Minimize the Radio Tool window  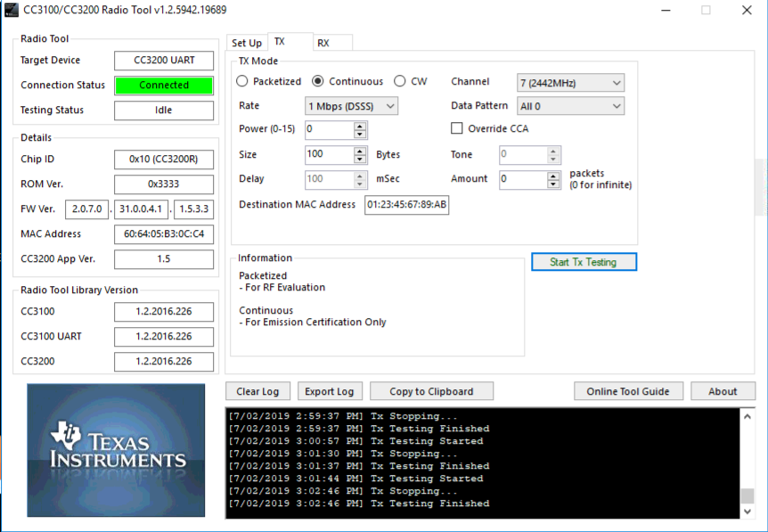point(666,11)
